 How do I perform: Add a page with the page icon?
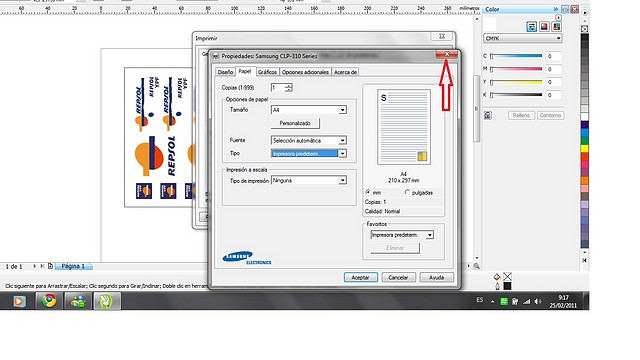(50, 266)
